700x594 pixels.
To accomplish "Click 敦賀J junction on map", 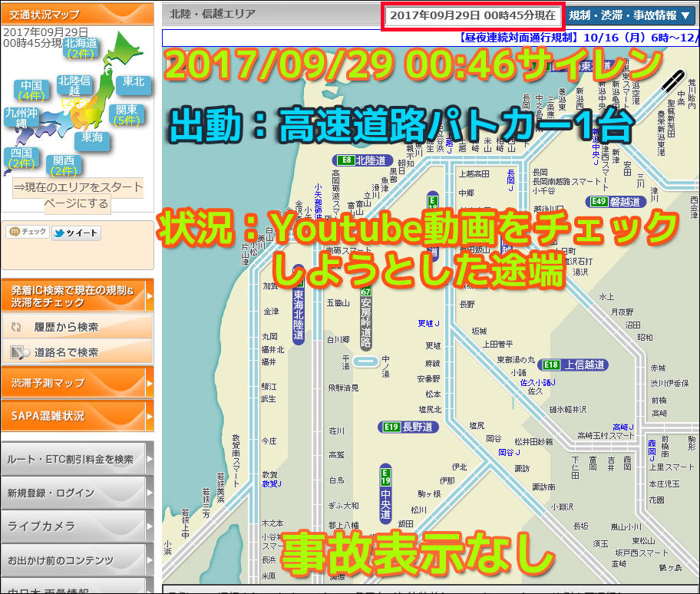I will click(272, 483).
